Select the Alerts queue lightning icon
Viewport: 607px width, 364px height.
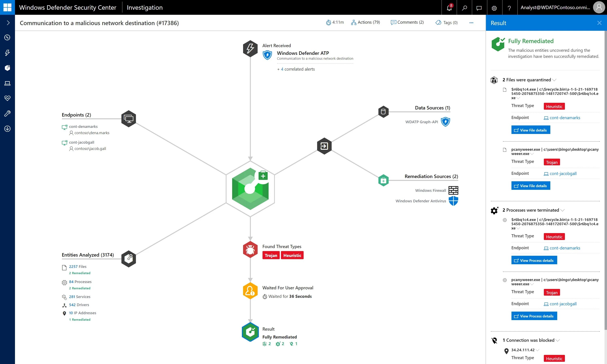click(7, 53)
